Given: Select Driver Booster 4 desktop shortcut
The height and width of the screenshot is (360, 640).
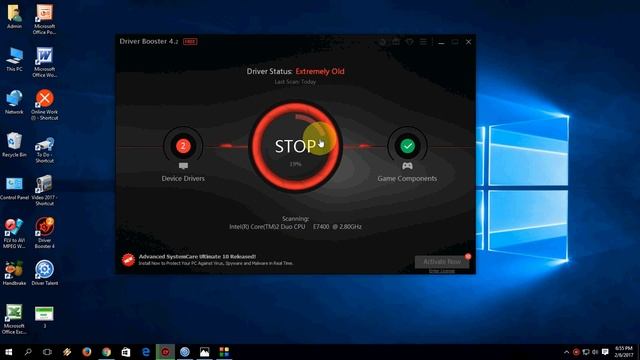Looking at the screenshot, I should click(44, 233).
